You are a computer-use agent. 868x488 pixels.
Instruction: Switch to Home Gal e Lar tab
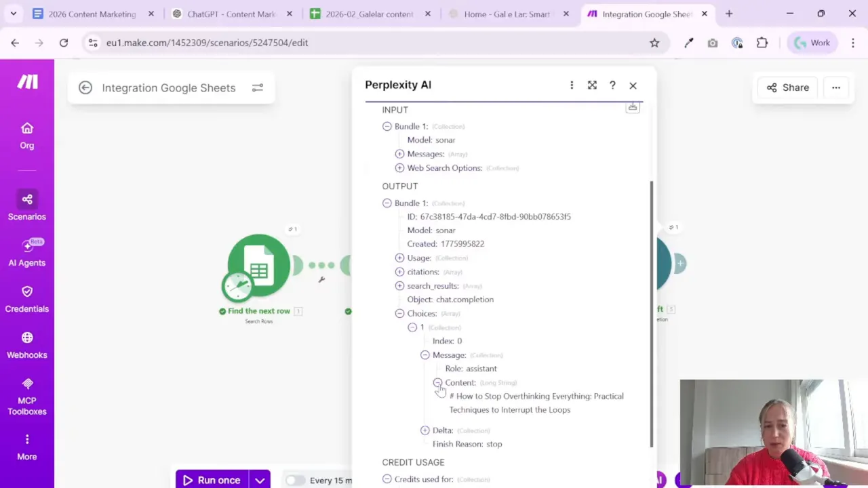(x=507, y=14)
